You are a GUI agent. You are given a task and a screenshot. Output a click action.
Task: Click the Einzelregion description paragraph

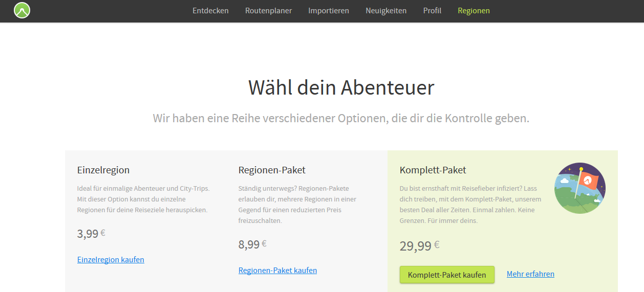click(143, 199)
